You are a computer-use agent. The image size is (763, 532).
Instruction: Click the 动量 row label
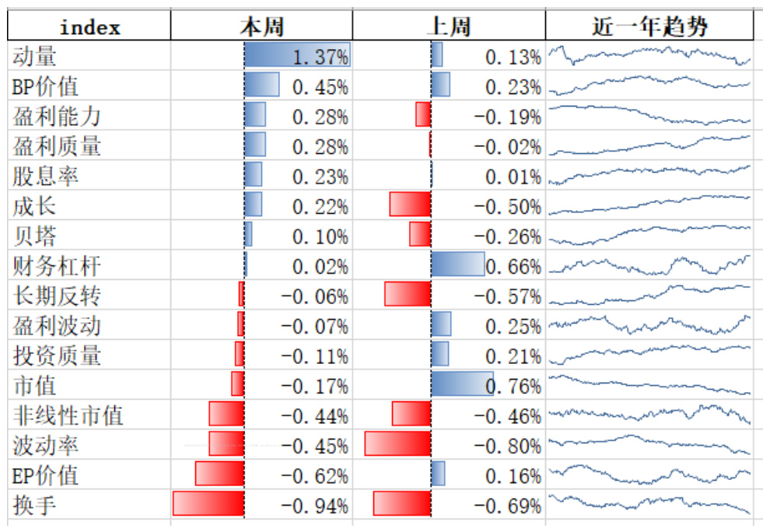pyautogui.click(x=35, y=56)
